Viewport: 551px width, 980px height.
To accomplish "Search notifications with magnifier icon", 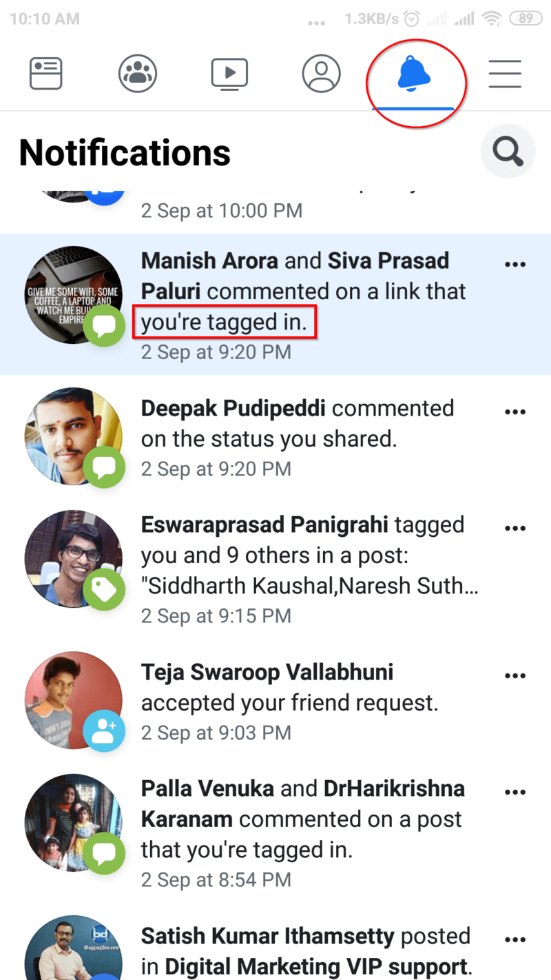I will point(508,152).
